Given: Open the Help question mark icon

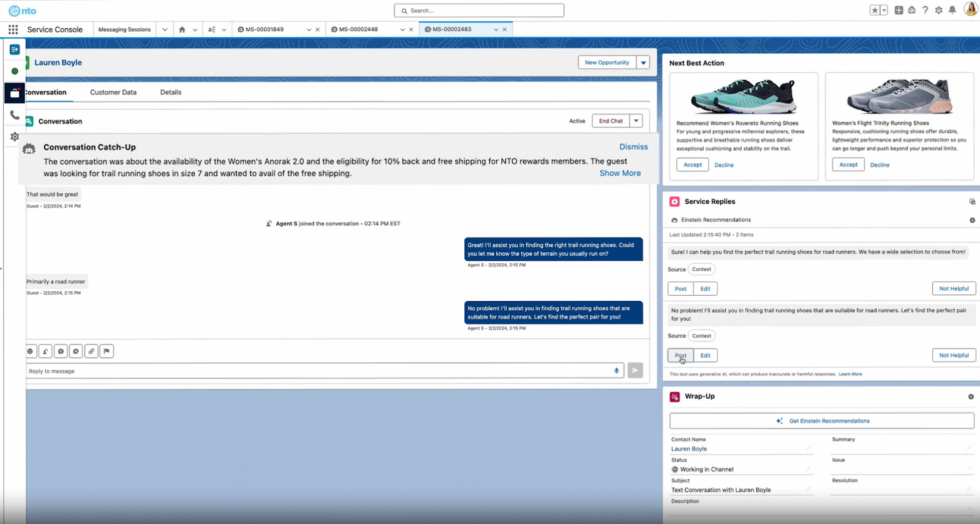Looking at the screenshot, I should point(925,10).
